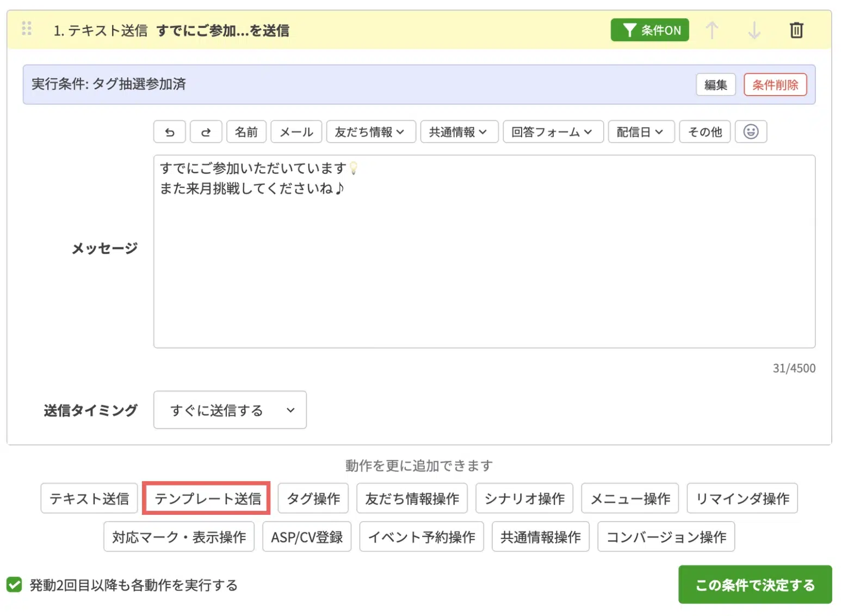Toggle the 条件ON filter button
841x616 pixels.
pos(650,30)
